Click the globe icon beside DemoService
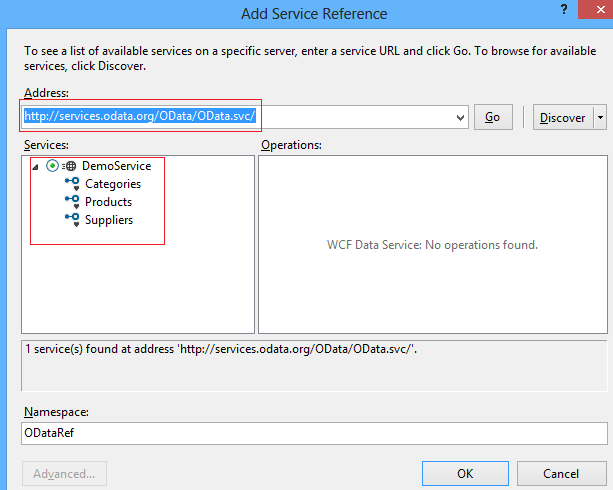Image resolution: width=613 pixels, height=490 pixels. click(70, 166)
